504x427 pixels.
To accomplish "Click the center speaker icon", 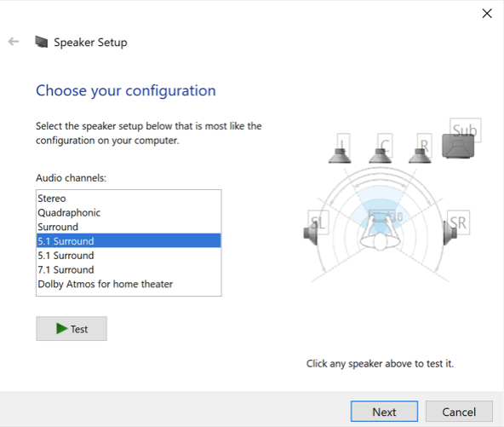I will pyautogui.click(x=381, y=155).
